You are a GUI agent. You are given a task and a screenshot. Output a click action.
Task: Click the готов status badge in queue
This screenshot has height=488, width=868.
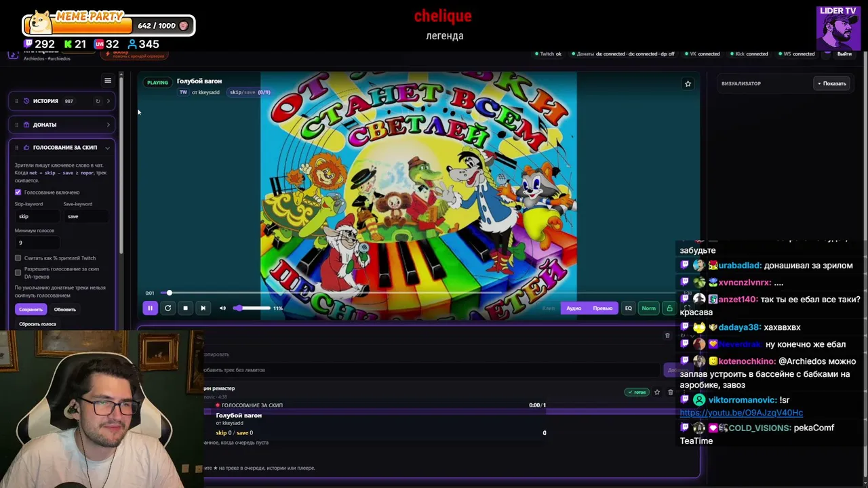tap(637, 392)
